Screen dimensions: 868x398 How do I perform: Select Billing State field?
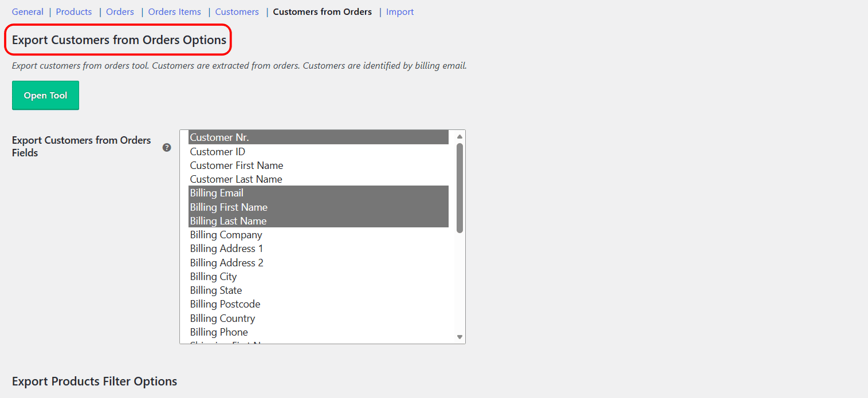coord(319,290)
